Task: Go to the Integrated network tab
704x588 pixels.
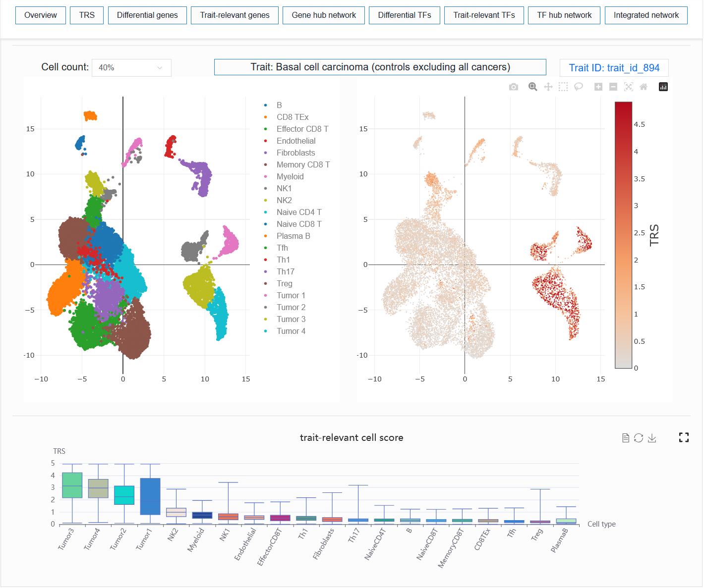Action: click(646, 15)
